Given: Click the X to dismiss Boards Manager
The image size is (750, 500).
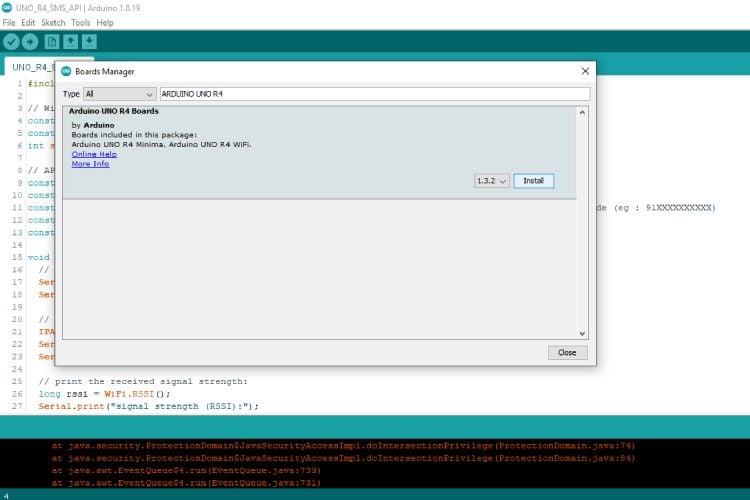Looking at the screenshot, I should 585,71.
